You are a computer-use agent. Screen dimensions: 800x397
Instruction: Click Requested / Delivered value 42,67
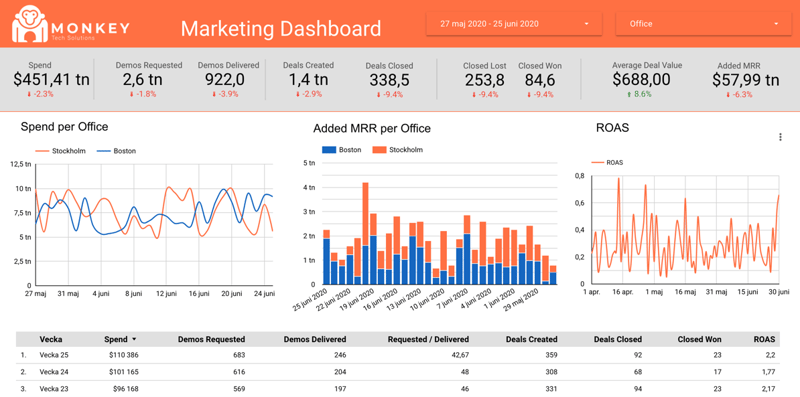(x=459, y=355)
